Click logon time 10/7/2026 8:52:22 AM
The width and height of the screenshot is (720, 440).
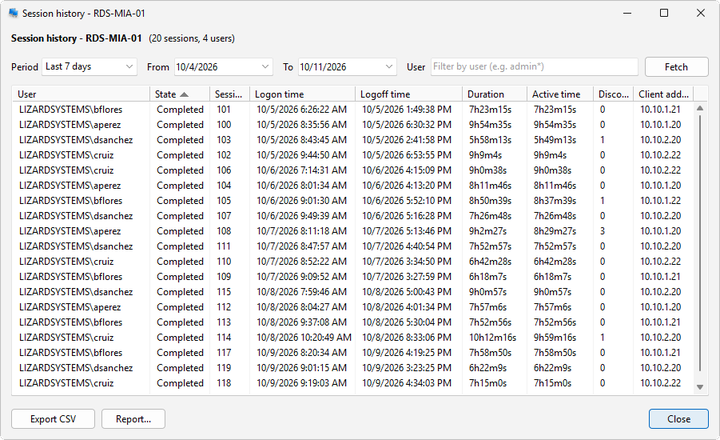pos(302,261)
